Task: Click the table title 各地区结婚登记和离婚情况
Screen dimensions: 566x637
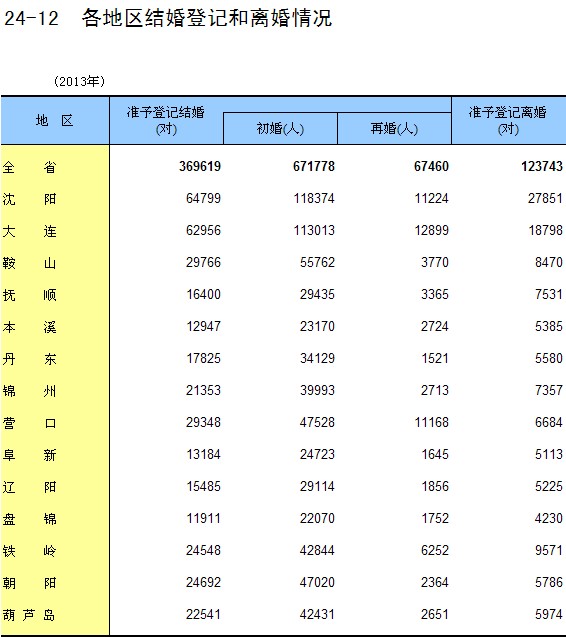Action: (207, 18)
